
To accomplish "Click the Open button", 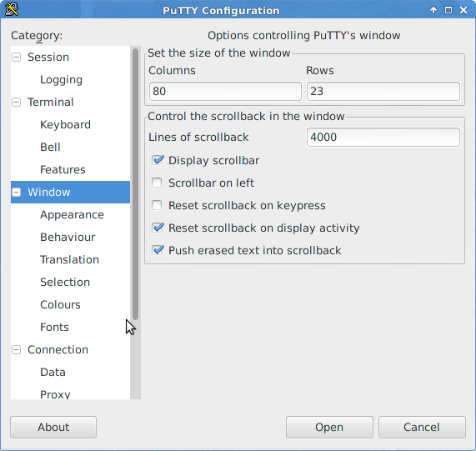I will point(329,427).
